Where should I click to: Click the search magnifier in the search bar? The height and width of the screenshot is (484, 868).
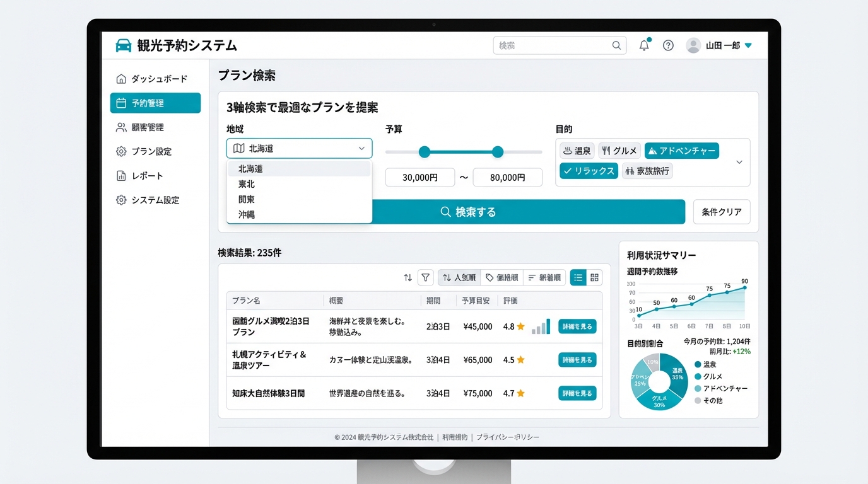point(616,45)
